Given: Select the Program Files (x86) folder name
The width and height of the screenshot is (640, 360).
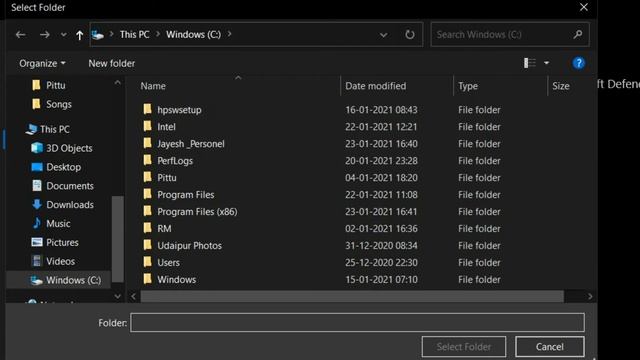Looking at the screenshot, I should [197, 212].
